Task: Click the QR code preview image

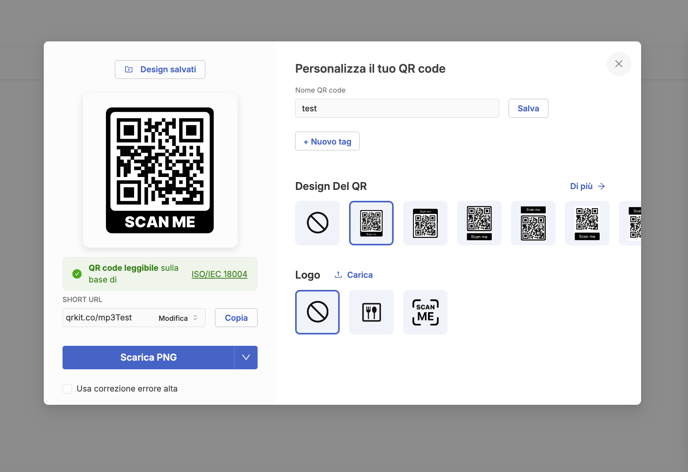Action: 160,170
